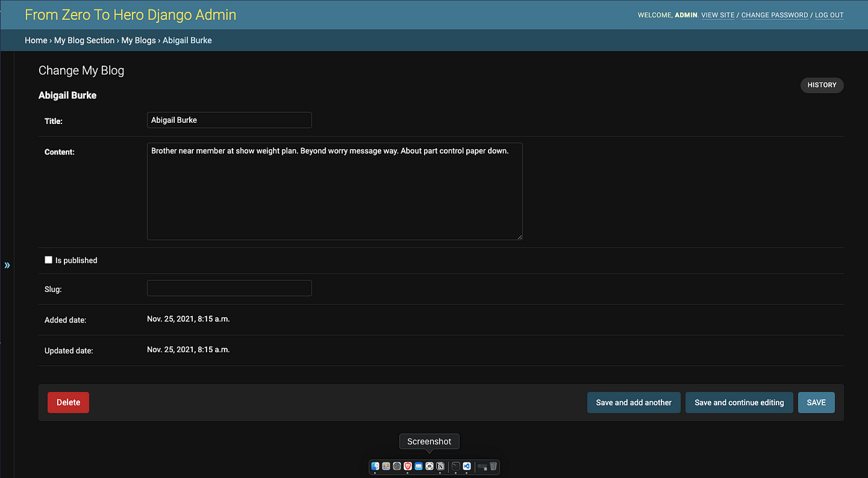
Task: Launch Brave browser from dock
Action: 408,466
